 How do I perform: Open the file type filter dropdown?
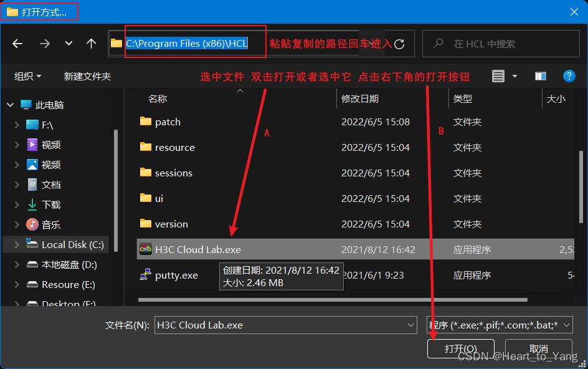(x=500, y=325)
